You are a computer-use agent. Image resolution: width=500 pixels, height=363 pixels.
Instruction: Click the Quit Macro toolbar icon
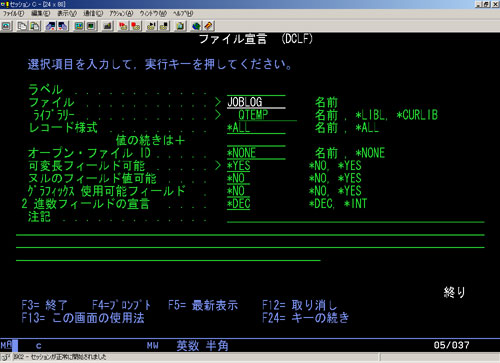click(164, 26)
